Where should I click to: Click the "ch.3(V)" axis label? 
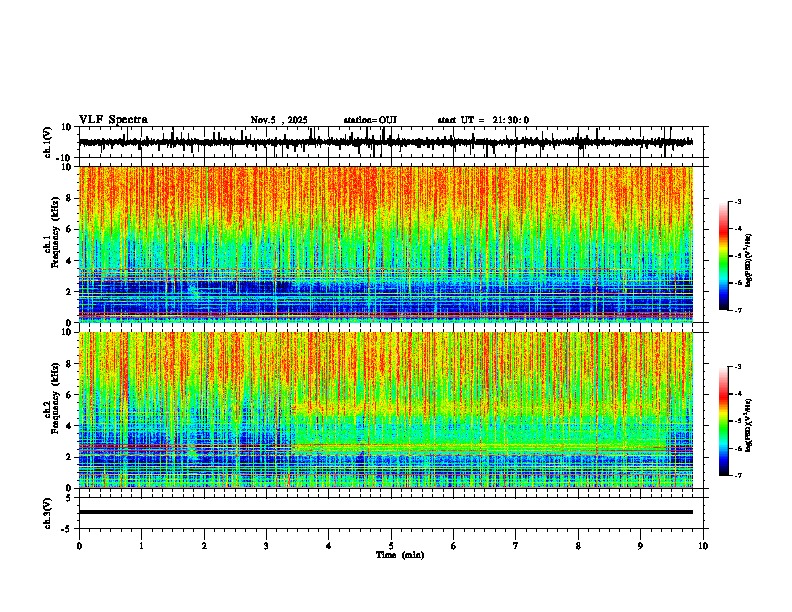pyautogui.click(x=48, y=513)
